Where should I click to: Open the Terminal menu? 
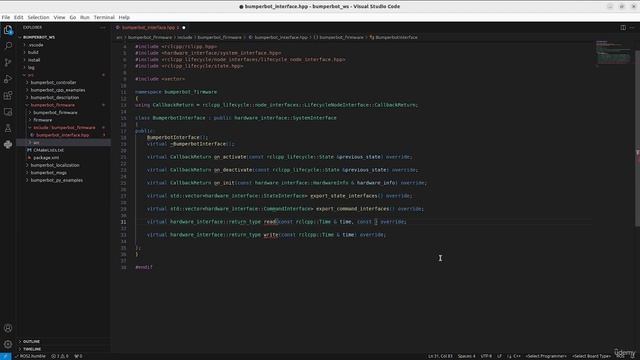pyautogui.click(x=104, y=17)
